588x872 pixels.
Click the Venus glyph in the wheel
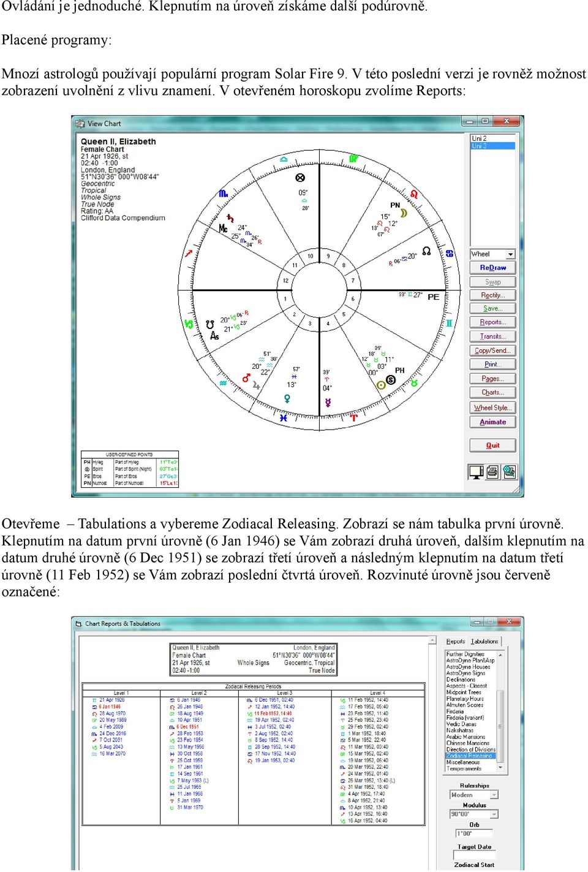click(287, 398)
